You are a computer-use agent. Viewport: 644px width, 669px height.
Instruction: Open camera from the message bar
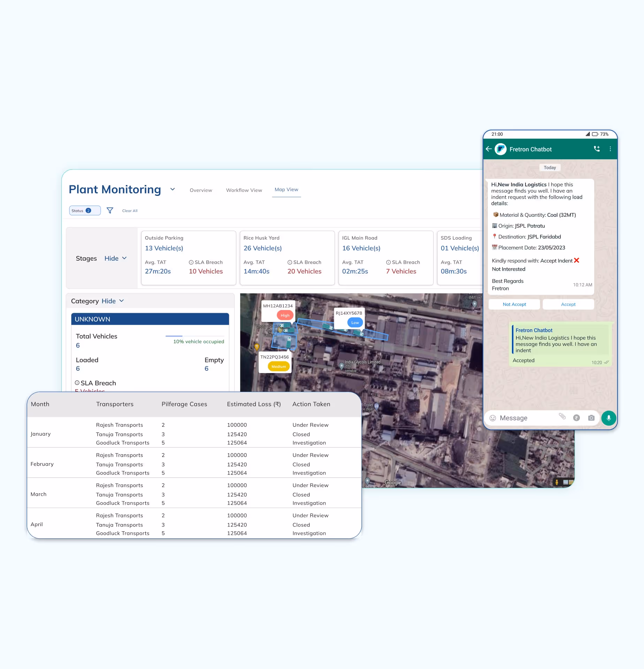pyautogui.click(x=591, y=418)
